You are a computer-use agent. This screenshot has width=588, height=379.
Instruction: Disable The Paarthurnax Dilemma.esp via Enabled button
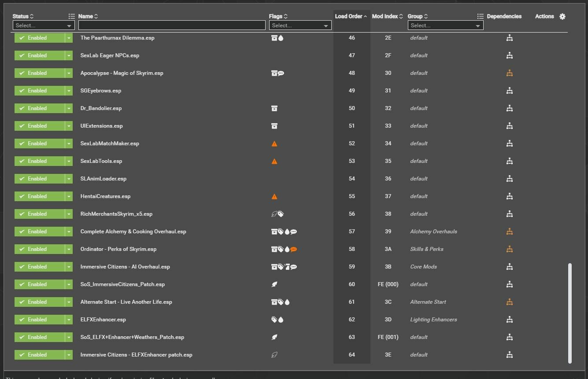tap(39, 38)
